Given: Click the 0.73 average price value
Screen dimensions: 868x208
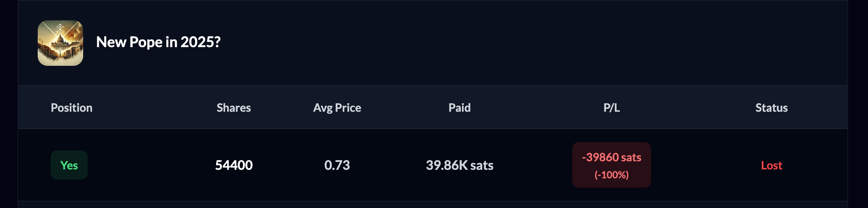Looking at the screenshot, I should pos(337,165).
